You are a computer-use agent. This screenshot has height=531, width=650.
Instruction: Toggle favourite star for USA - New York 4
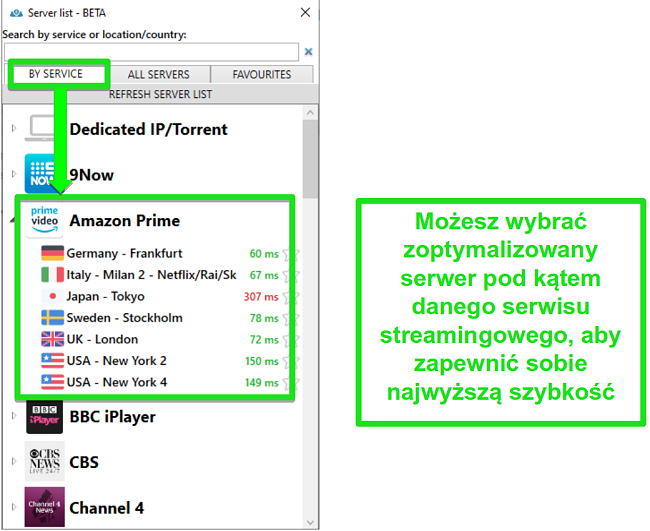[290, 381]
